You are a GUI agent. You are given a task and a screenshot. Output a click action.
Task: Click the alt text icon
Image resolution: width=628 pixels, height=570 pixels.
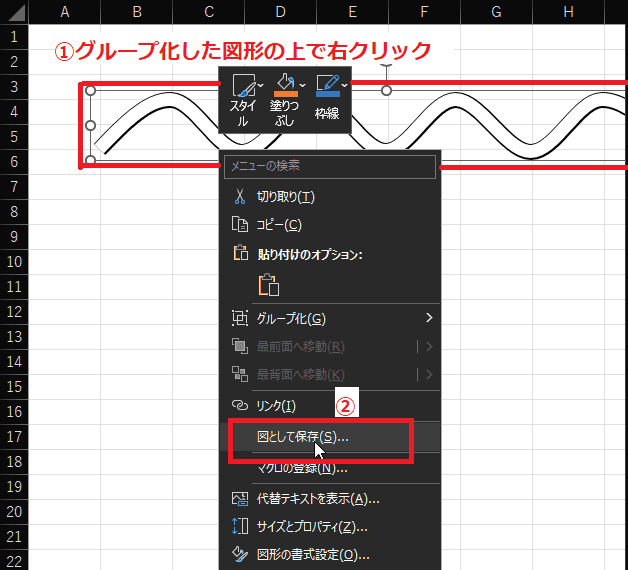click(239, 498)
